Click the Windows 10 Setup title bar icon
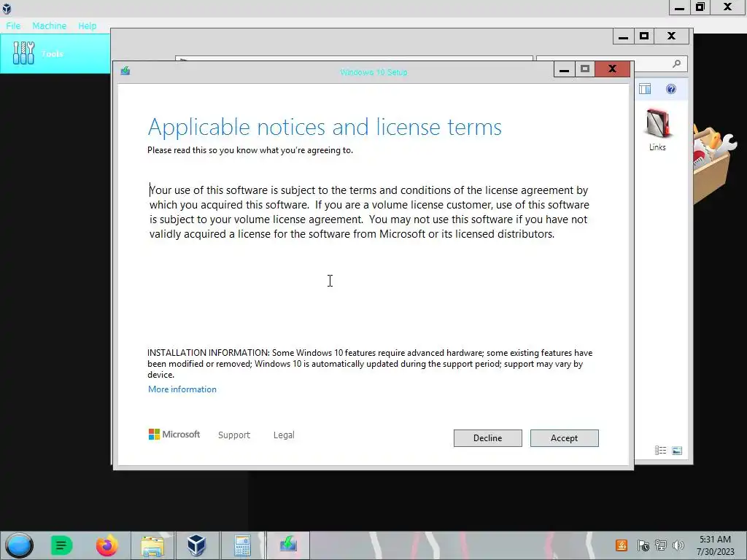The width and height of the screenshot is (747, 560). click(125, 71)
